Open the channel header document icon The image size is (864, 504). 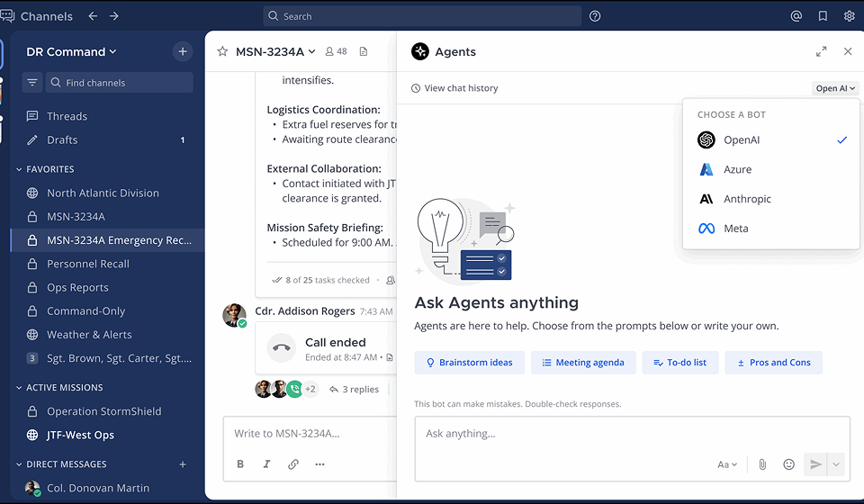pyautogui.click(x=363, y=51)
